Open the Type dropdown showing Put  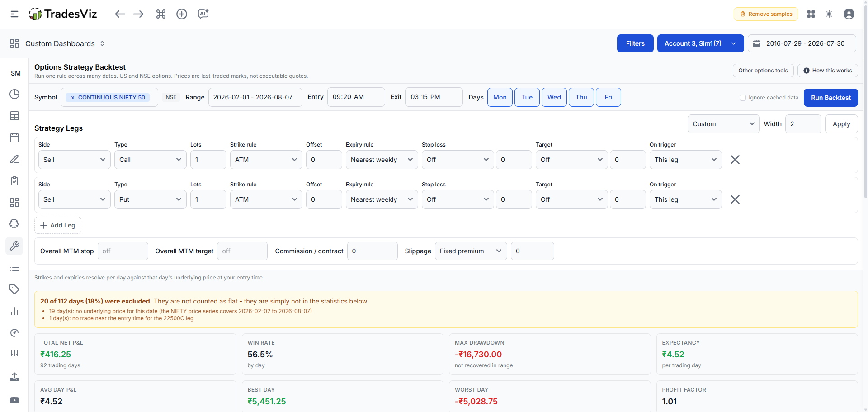pyautogui.click(x=151, y=199)
